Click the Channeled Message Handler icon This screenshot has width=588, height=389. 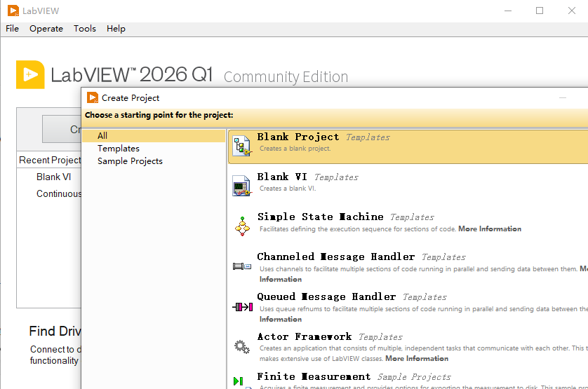(242, 266)
